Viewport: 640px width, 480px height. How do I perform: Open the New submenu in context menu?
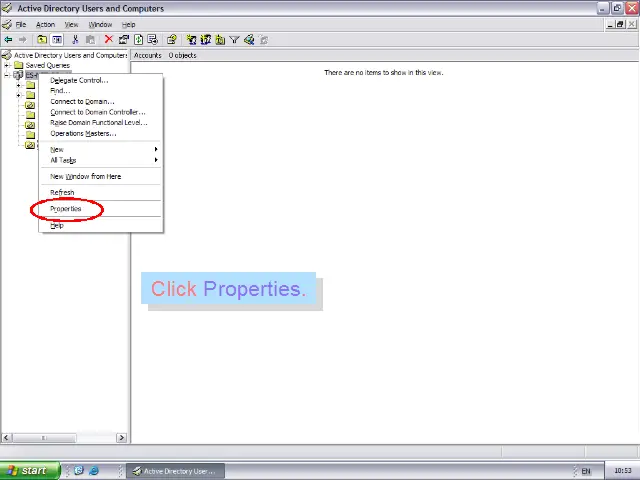[x=57, y=149]
